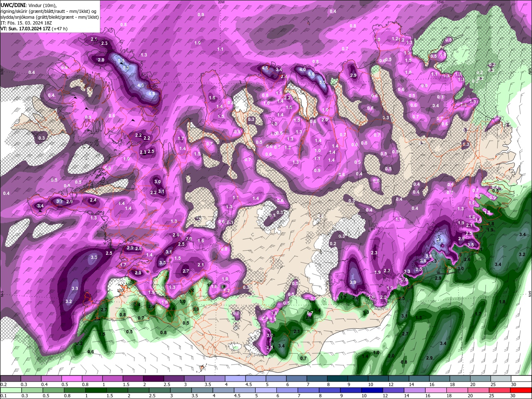Pick upper legend swatch between 0.5 and 0.8
This screenshot has height=399, width=532.
(71, 379)
